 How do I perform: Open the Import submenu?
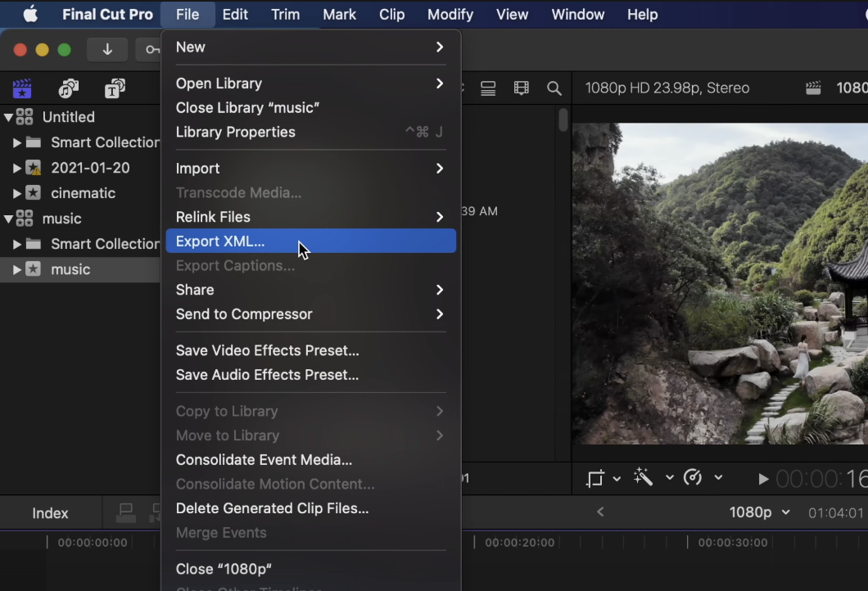pyautogui.click(x=310, y=169)
